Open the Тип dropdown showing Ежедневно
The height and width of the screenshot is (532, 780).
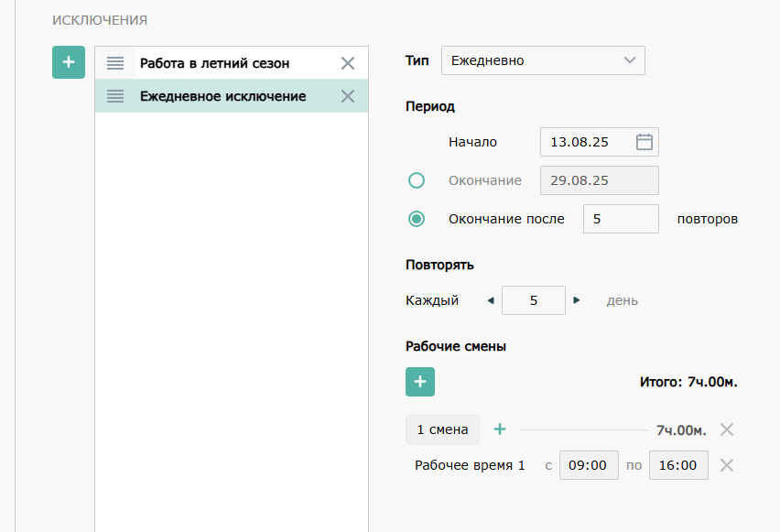point(543,60)
